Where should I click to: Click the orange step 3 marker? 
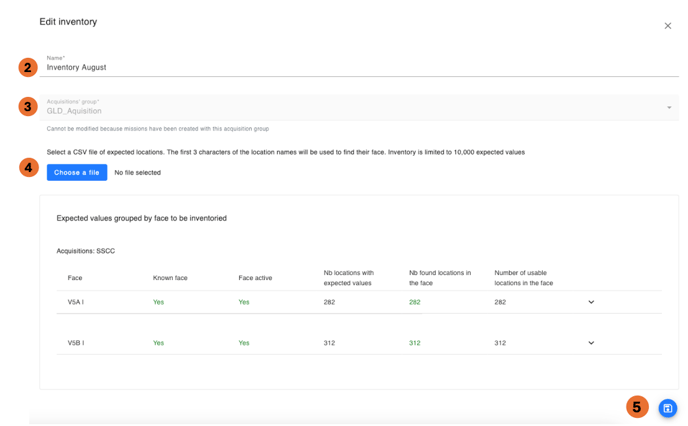[x=28, y=107]
